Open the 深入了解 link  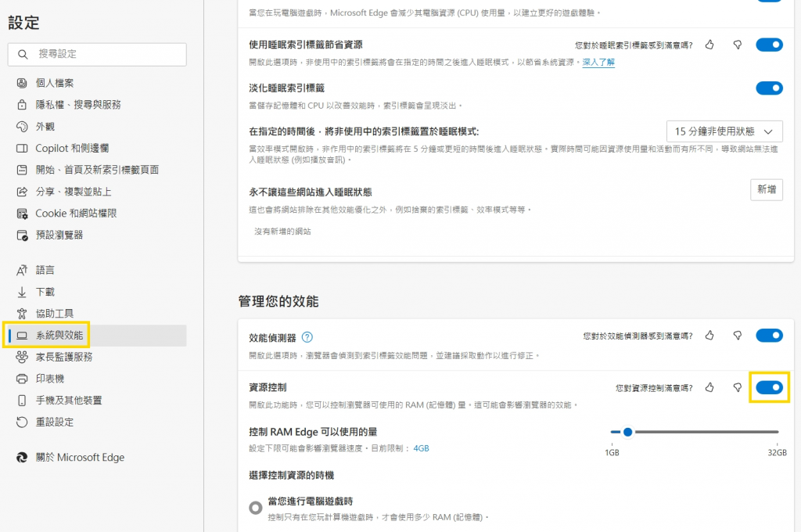coord(598,63)
